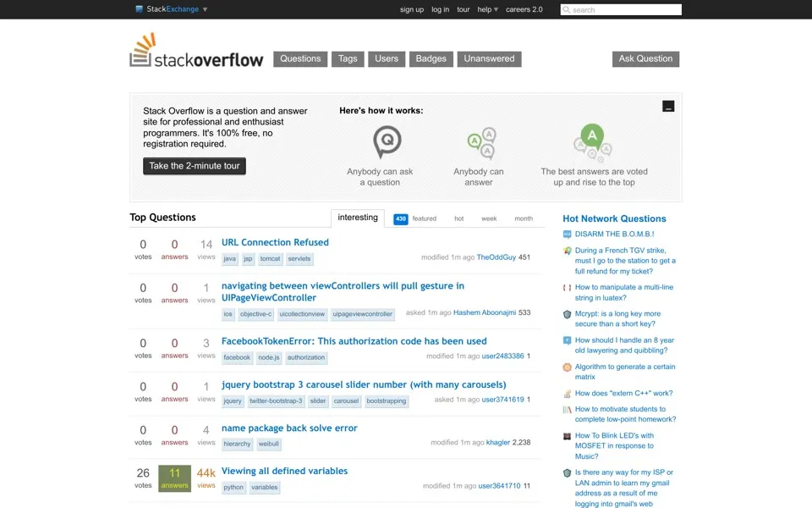Click the python tag

pyautogui.click(x=233, y=488)
